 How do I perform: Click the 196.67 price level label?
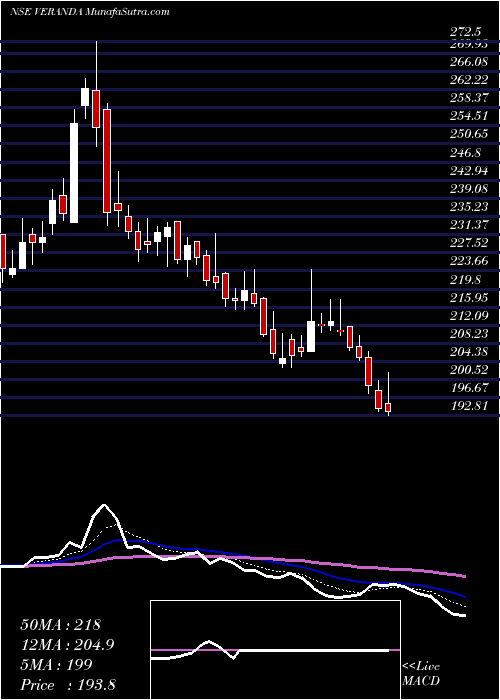click(469, 389)
